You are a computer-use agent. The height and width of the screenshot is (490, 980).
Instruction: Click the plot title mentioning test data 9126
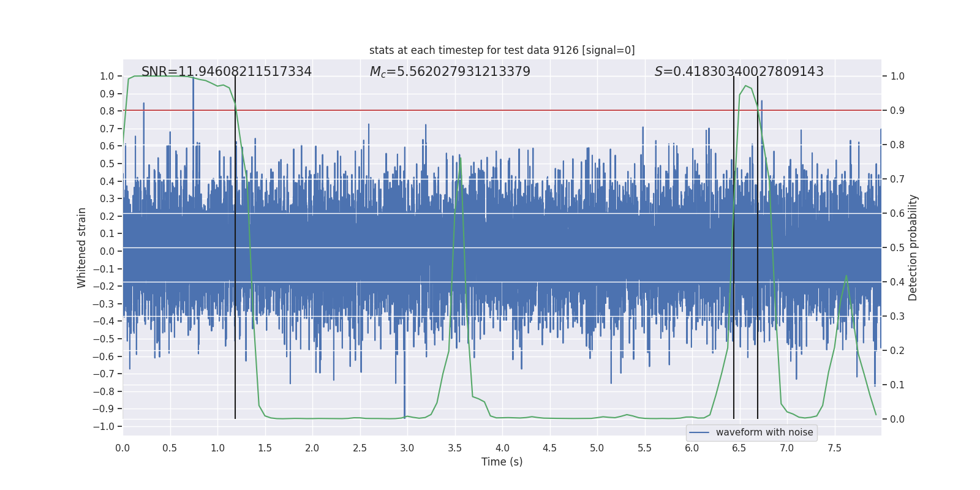point(502,50)
